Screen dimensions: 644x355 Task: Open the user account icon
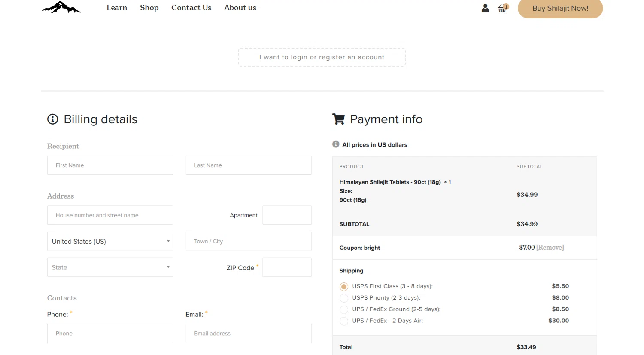(485, 8)
